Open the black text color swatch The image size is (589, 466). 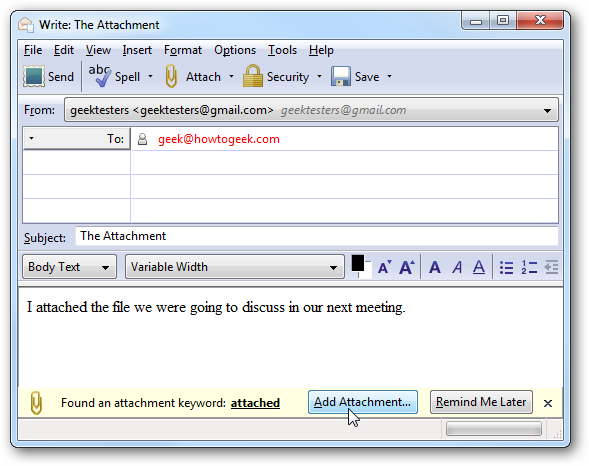click(358, 263)
